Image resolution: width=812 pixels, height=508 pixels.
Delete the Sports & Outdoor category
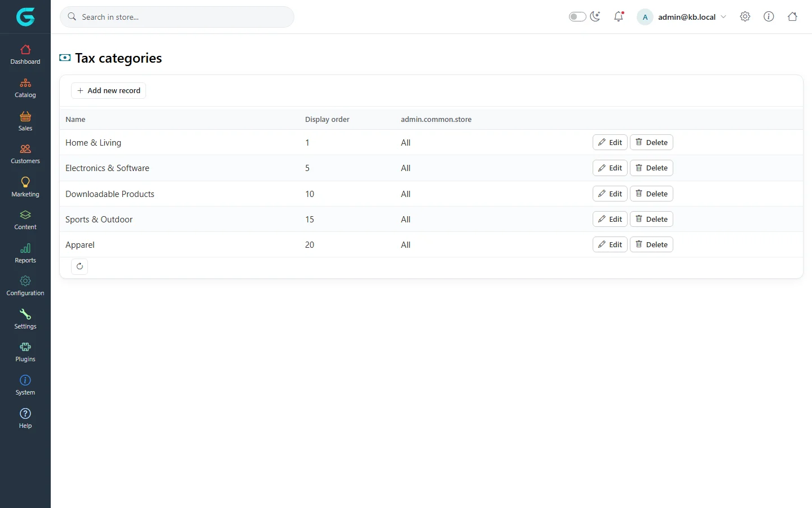651,219
